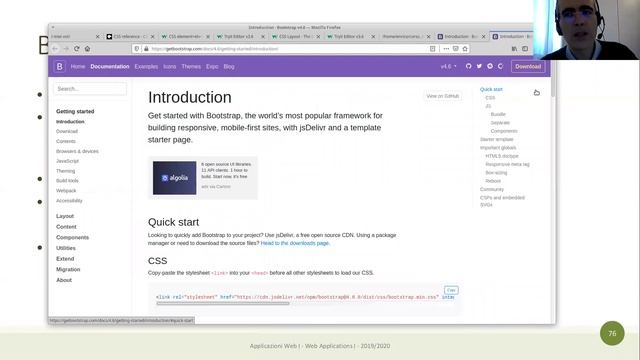Jump to Quick start in page outline

pyautogui.click(x=491, y=89)
